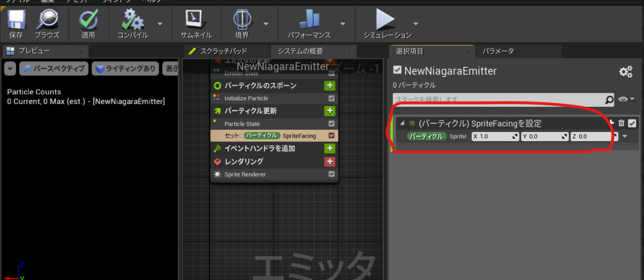Open the preview viewport options arrow
This screenshot has width=644, height=280.
pos(10,69)
